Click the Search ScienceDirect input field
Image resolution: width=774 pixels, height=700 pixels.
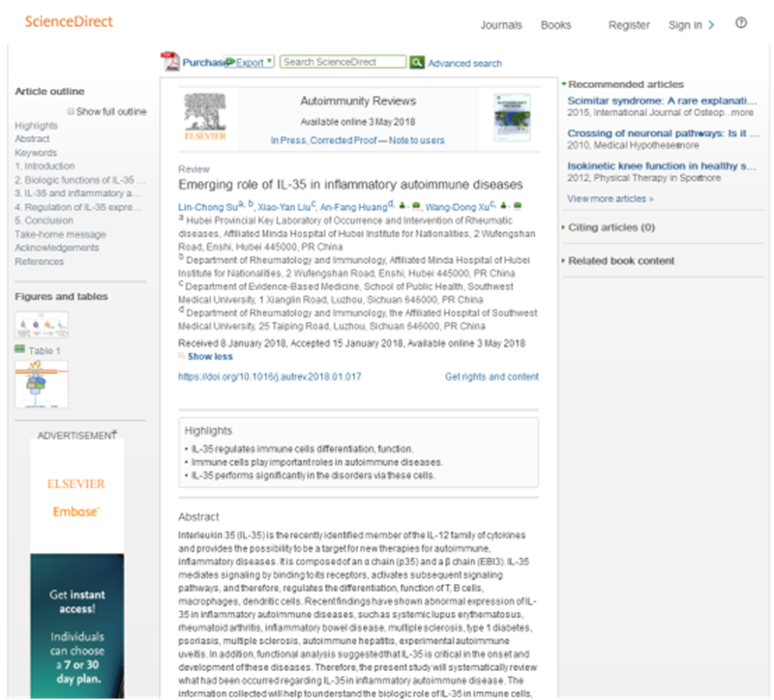(x=342, y=62)
